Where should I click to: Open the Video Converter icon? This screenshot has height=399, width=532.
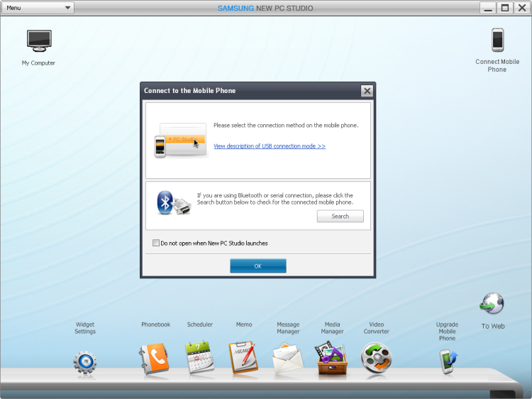(376, 359)
